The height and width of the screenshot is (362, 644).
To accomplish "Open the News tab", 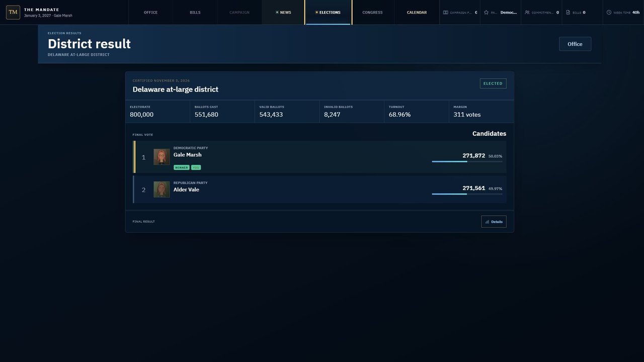I will point(283,12).
